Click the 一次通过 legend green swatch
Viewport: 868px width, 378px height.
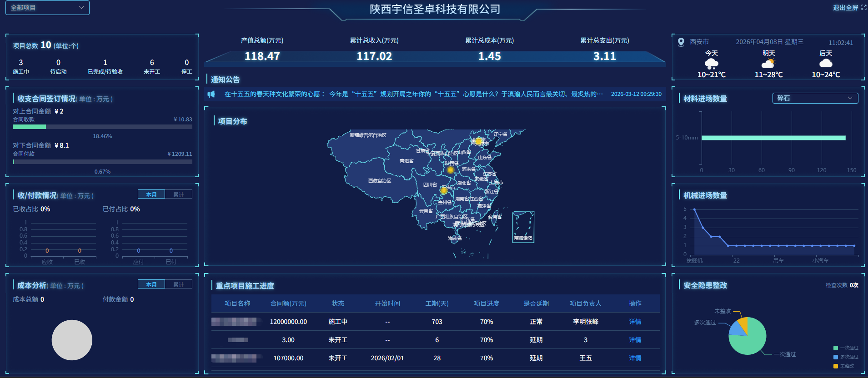[835, 348]
